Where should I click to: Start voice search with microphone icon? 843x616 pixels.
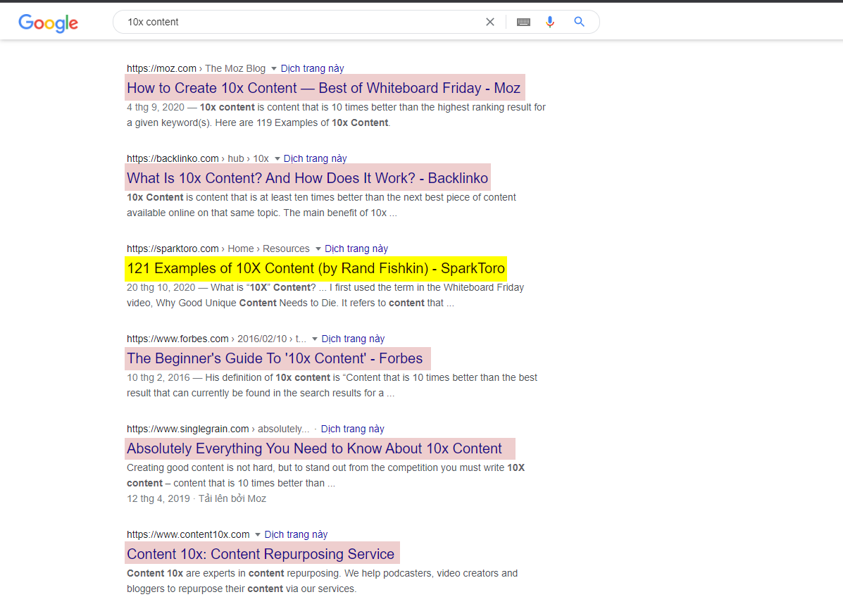coord(549,22)
